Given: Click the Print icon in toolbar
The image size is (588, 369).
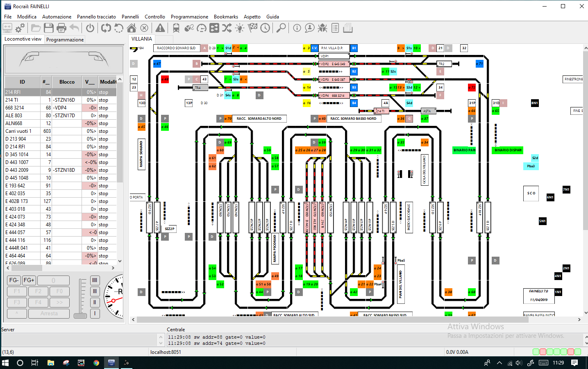Looking at the screenshot, I should coord(61,28).
